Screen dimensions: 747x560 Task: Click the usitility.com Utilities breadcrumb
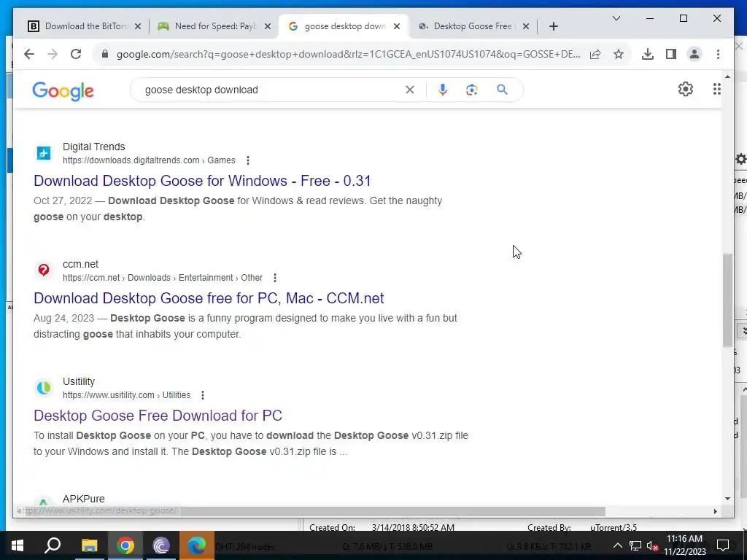tap(126, 395)
